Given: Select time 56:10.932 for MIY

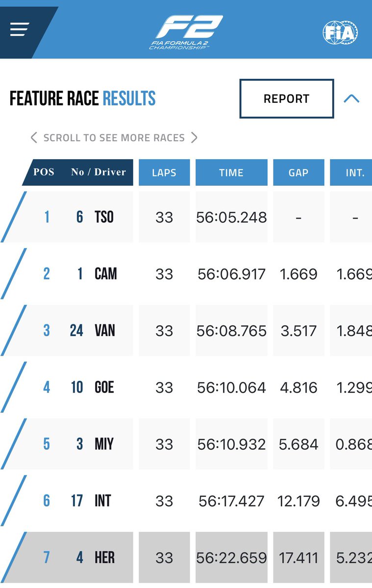Looking at the screenshot, I should coord(231,444).
